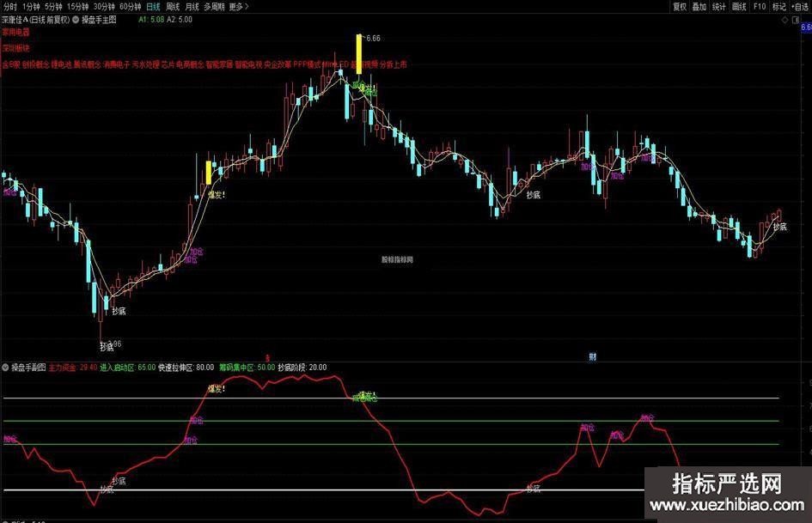The image size is (812, 523).
Task: Expand the 更多 more periods menu
Action: pos(239,7)
